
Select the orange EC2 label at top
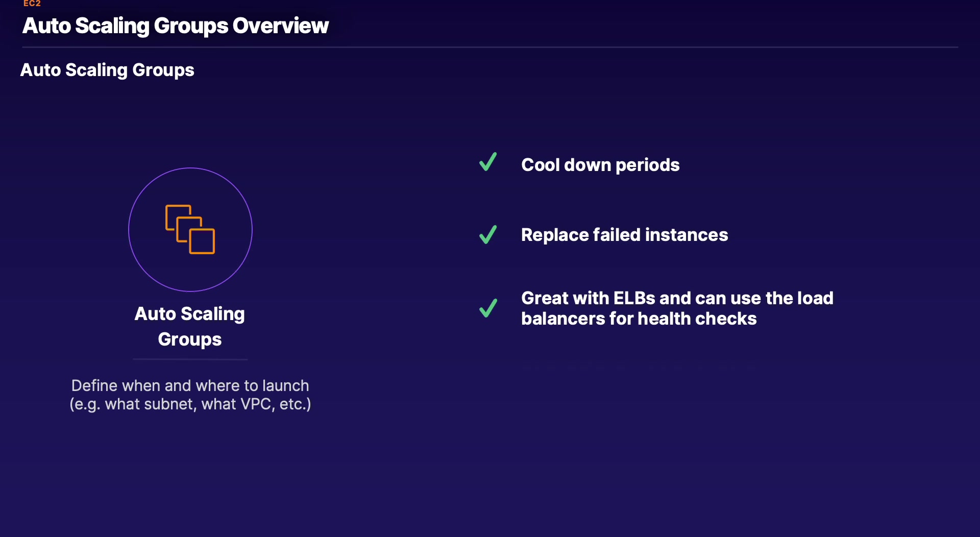pos(32,4)
